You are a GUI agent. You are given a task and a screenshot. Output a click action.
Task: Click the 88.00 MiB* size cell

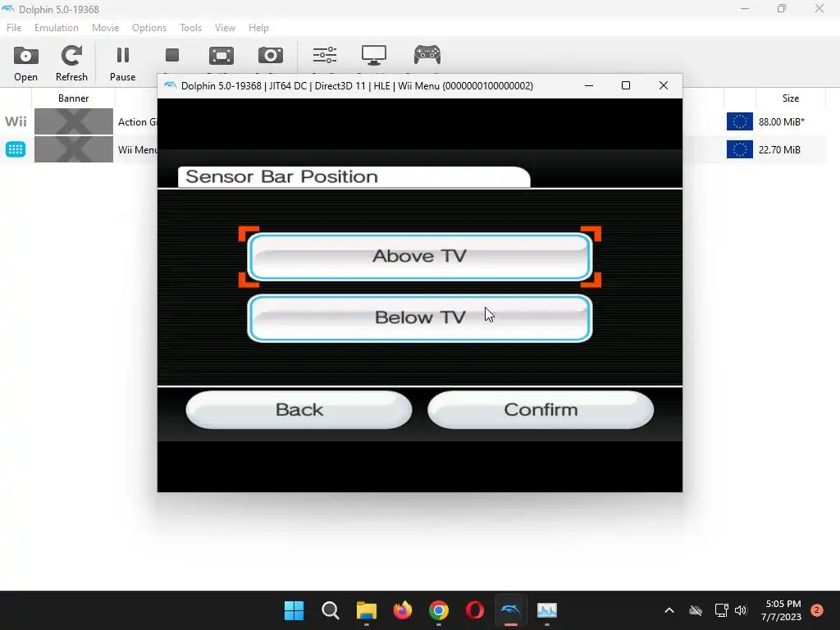(781, 122)
